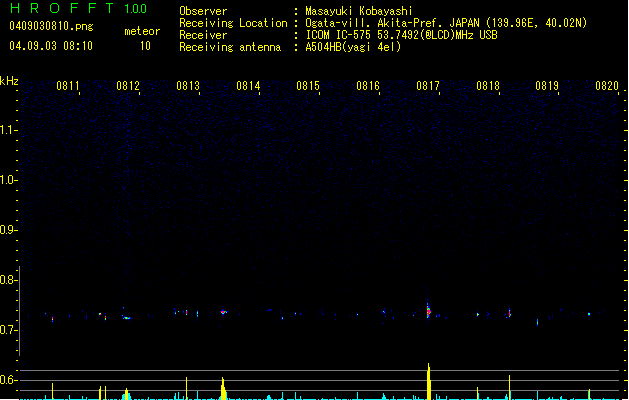The width and height of the screenshot is (629, 400).
Task: Click the 0.6 kHz frequency tick label
Action: pyautogui.click(x=8, y=380)
